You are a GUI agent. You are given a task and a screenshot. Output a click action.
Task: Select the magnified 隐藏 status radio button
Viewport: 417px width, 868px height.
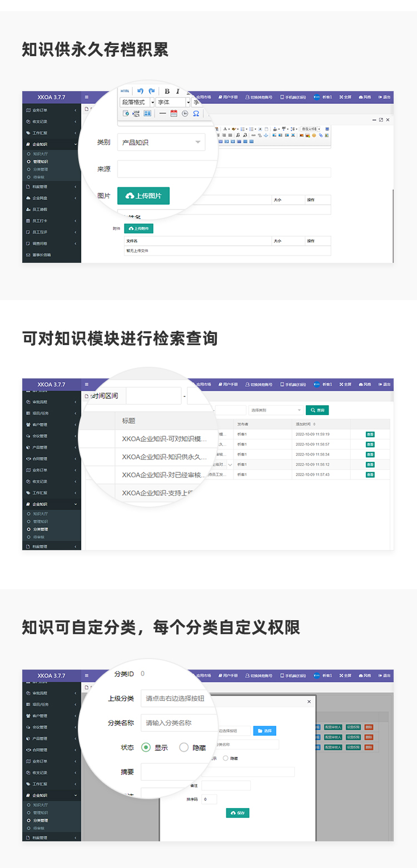184,747
